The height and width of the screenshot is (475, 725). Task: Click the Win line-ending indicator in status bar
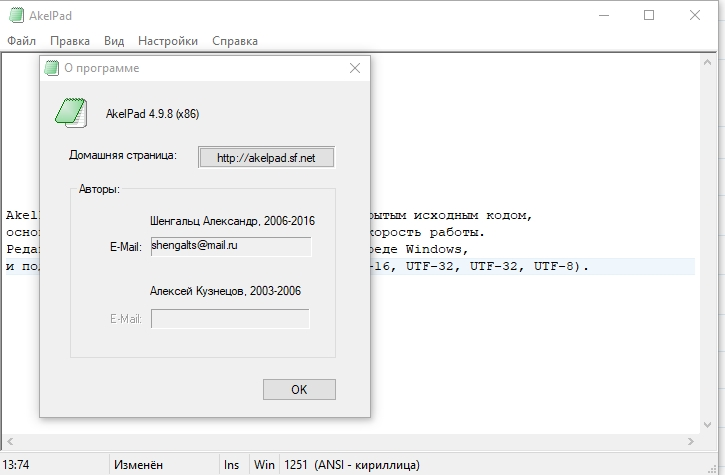pos(264,464)
